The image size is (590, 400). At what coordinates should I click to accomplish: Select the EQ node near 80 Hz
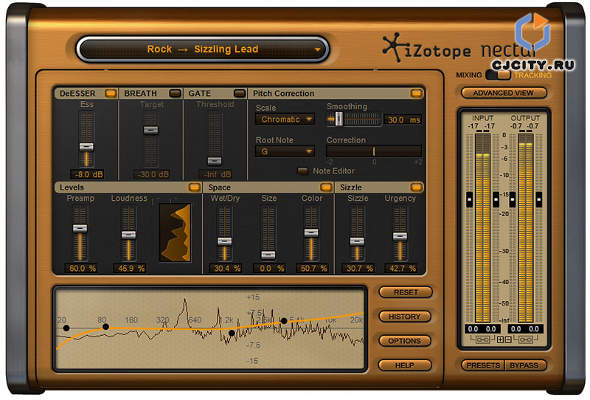[106, 327]
